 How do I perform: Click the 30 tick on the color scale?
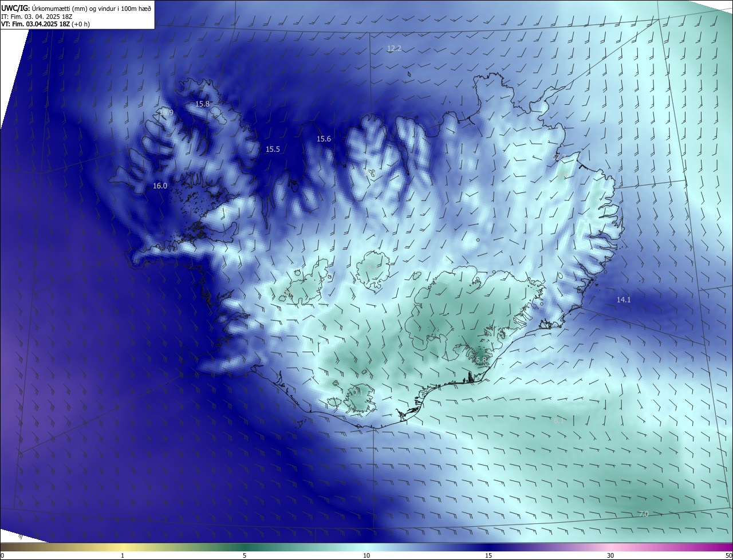tap(610, 555)
